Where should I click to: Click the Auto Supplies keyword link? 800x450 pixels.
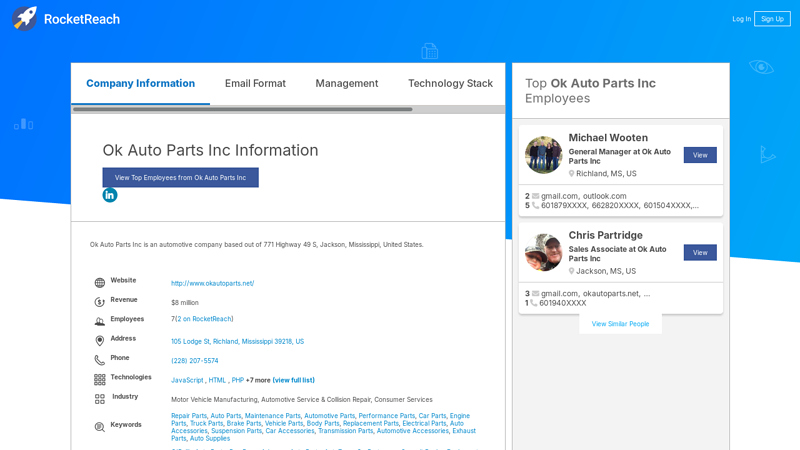pos(210,438)
